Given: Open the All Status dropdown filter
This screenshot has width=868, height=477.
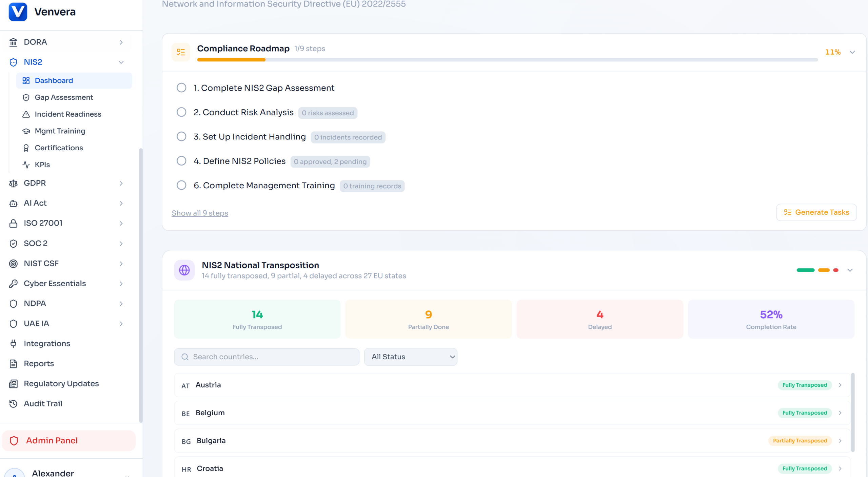Looking at the screenshot, I should (x=411, y=357).
